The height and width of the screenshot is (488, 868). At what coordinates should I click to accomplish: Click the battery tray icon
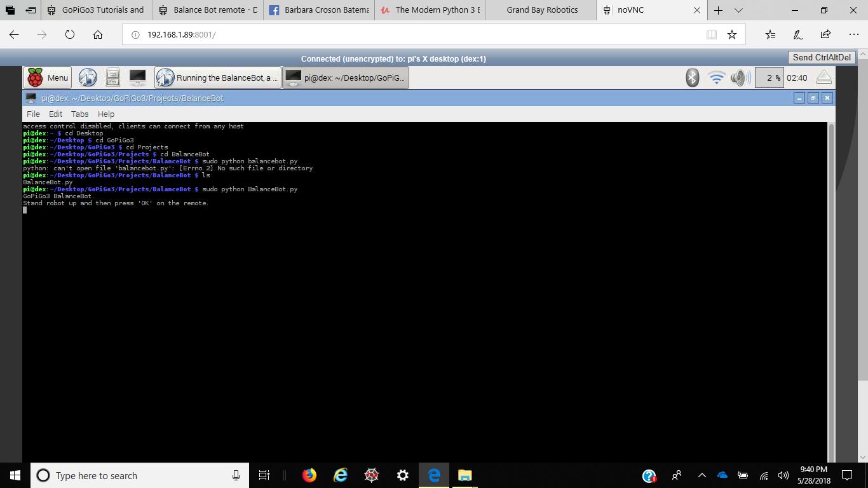click(743, 475)
